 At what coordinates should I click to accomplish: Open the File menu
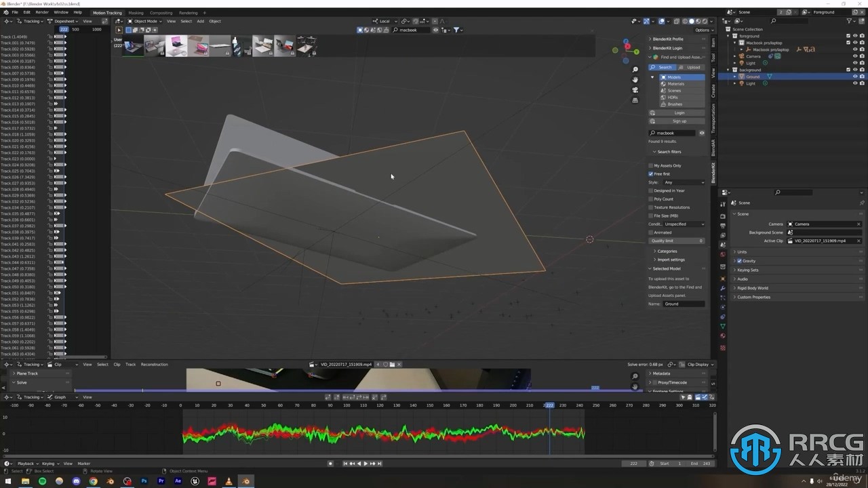[x=15, y=12]
